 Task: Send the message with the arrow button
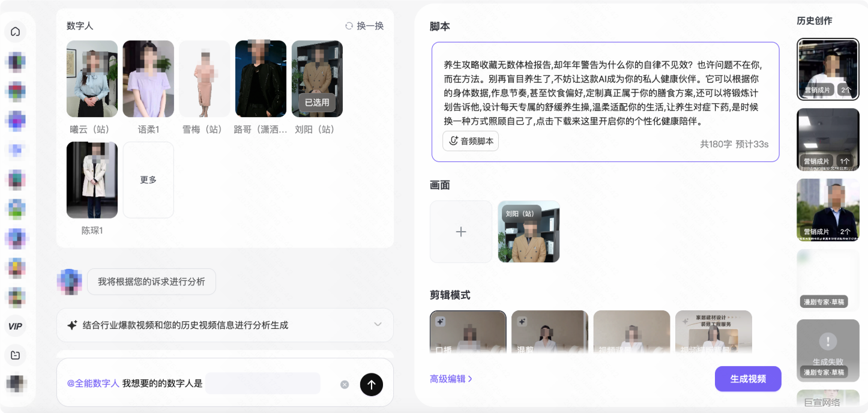tap(372, 384)
